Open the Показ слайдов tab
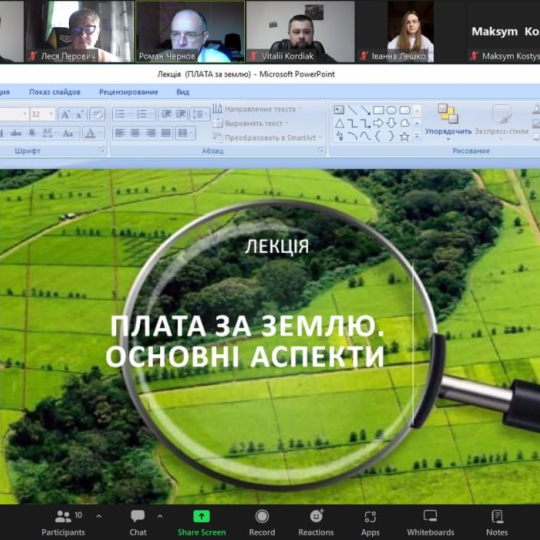 click(55, 92)
